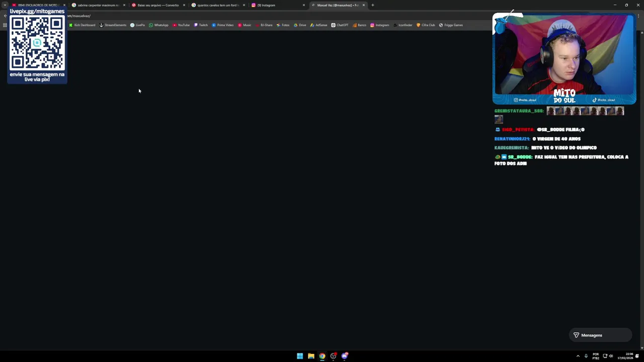Open the POR PTB2 language selector
644x362 pixels.
click(596, 356)
